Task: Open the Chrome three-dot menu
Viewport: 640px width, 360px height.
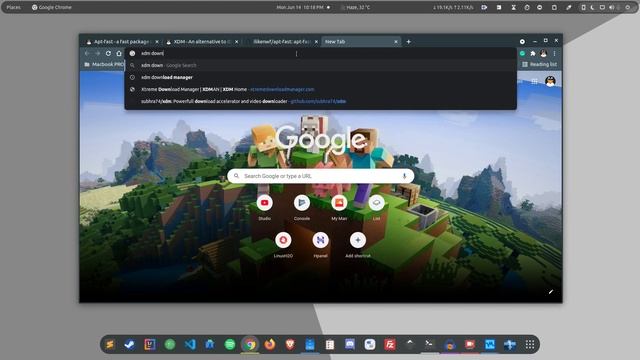Action: coord(554,53)
